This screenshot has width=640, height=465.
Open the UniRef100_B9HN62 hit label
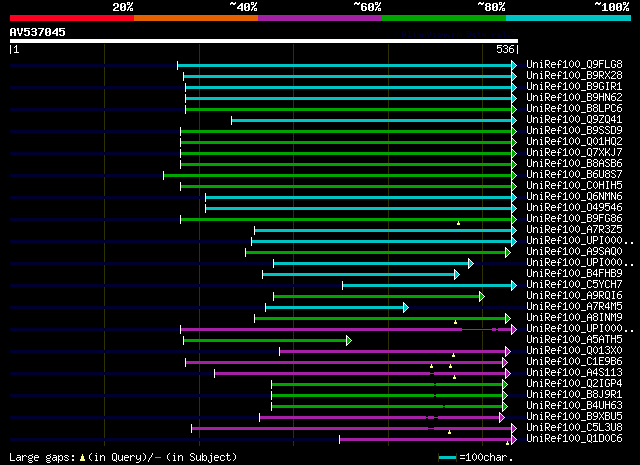coord(574,98)
